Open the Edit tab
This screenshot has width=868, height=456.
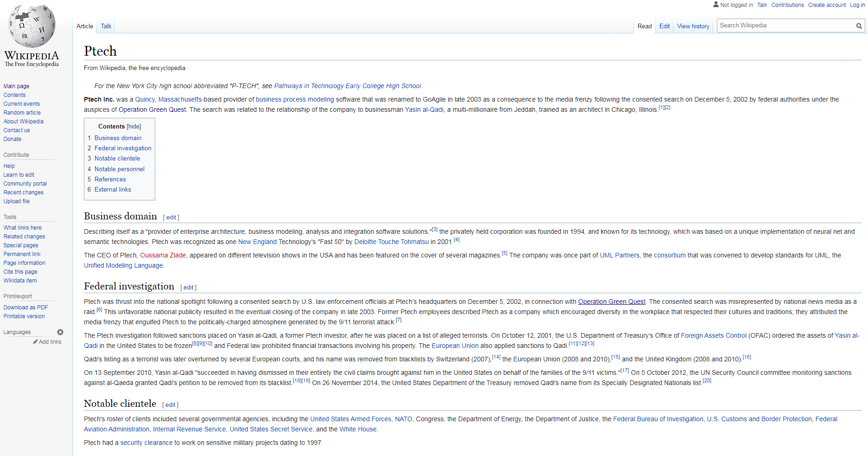(x=665, y=26)
